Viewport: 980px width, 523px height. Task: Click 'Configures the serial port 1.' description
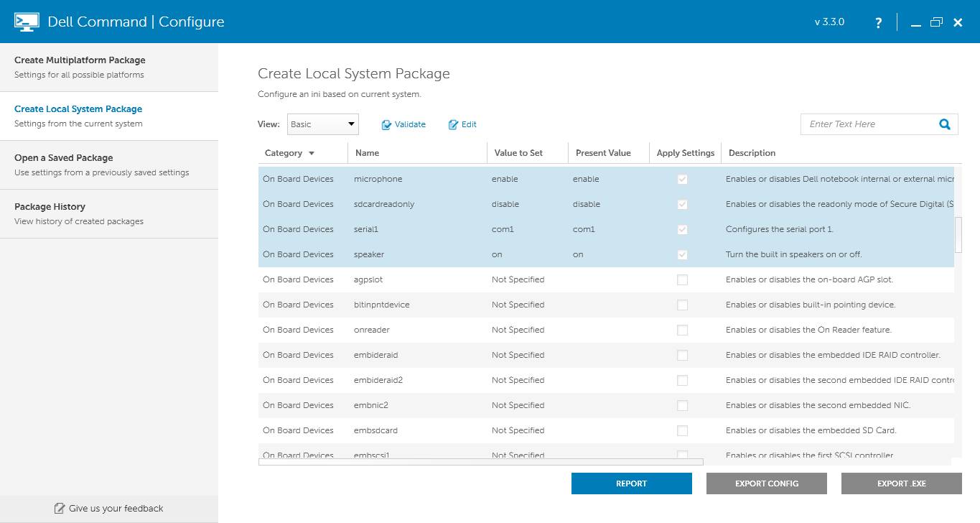[780, 230]
